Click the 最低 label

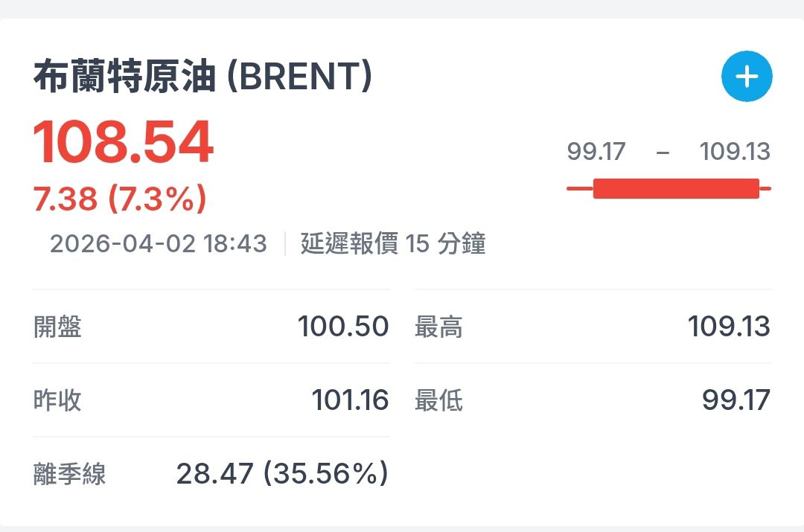point(438,400)
